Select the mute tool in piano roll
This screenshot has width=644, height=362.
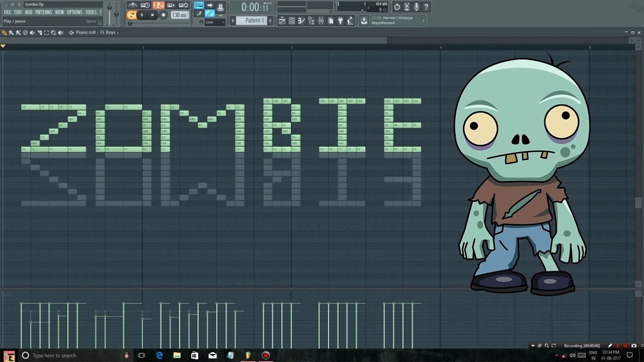pos(32,33)
